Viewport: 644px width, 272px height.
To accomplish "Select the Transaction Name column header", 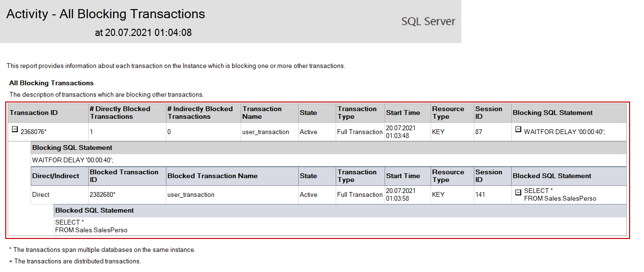I will click(262, 113).
